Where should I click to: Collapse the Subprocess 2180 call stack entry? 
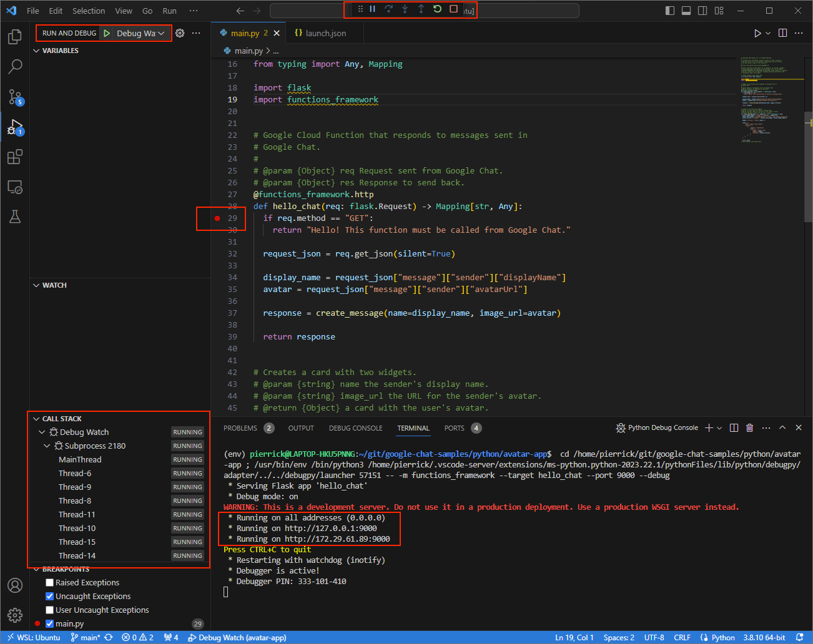tap(48, 446)
